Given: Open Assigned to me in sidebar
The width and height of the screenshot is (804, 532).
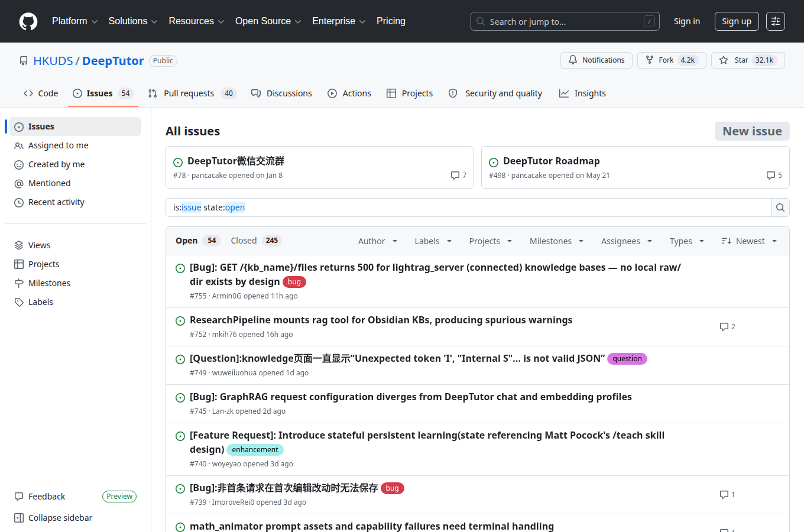Looking at the screenshot, I should point(75,145).
